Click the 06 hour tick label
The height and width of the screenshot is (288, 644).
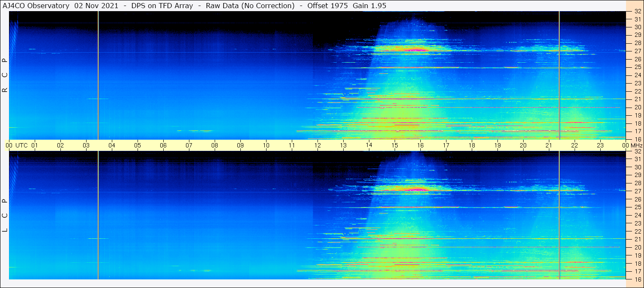163,145
